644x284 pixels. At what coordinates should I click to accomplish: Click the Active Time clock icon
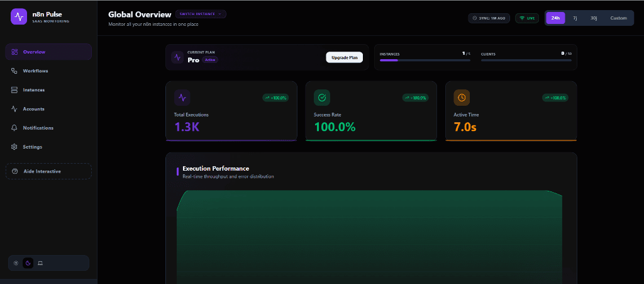[x=462, y=98]
